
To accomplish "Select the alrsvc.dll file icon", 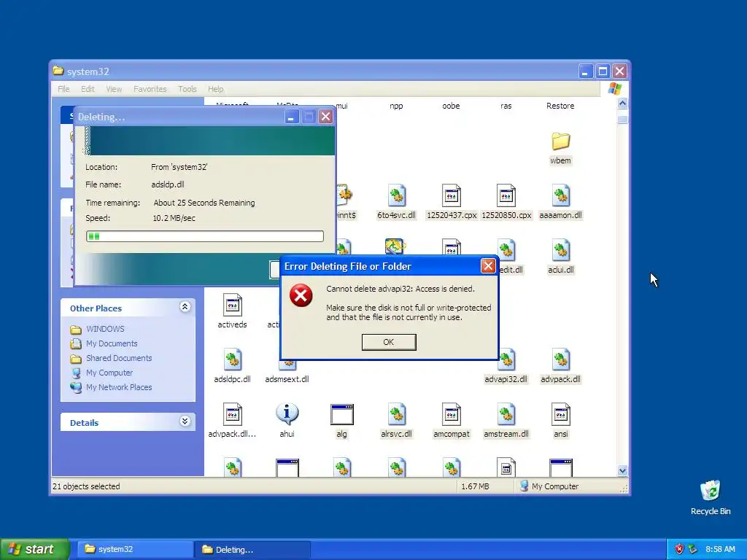I will coord(396,415).
